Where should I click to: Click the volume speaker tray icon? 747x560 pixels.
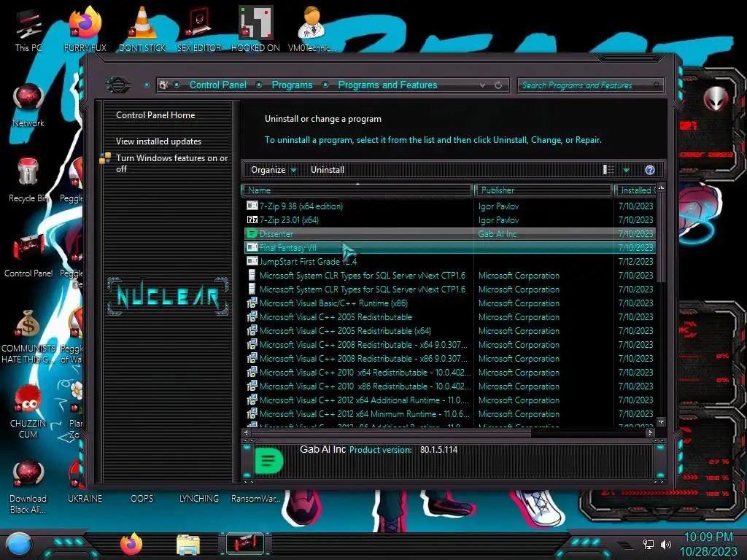click(x=666, y=544)
